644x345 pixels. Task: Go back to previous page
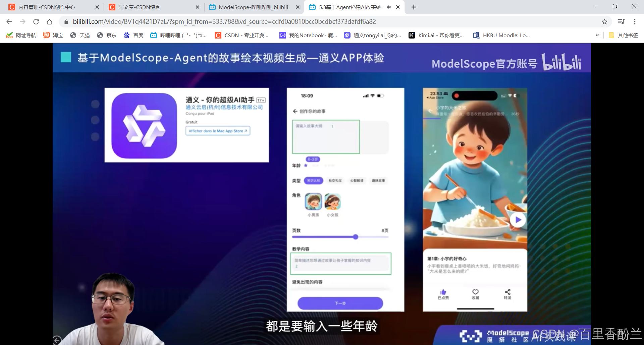[x=9, y=22]
